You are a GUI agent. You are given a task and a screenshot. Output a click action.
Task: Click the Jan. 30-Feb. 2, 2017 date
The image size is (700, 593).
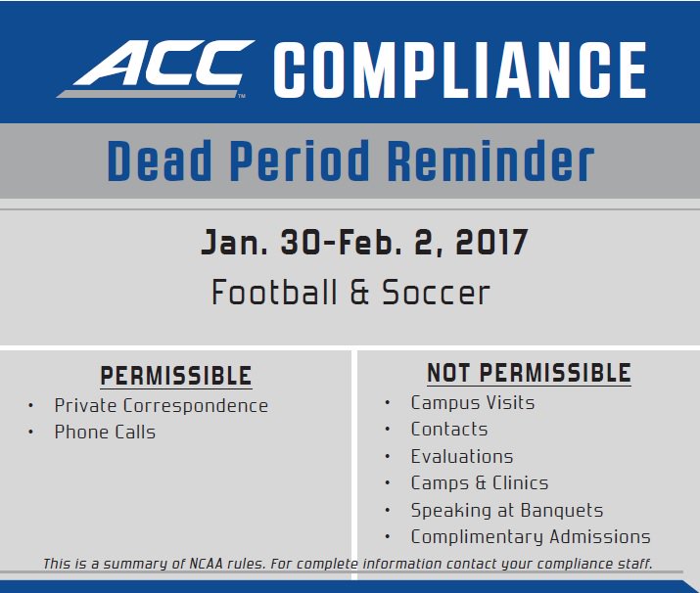tap(364, 243)
